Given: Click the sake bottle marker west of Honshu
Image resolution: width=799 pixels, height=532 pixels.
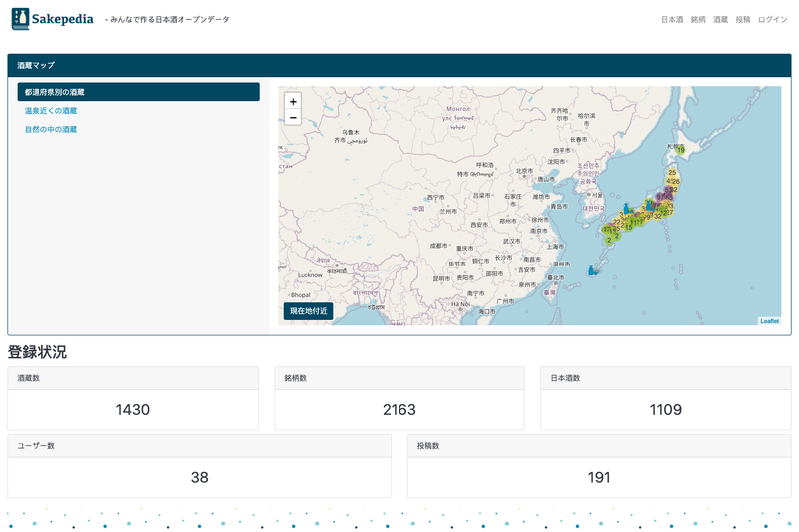Looking at the screenshot, I should (x=627, y=209).
